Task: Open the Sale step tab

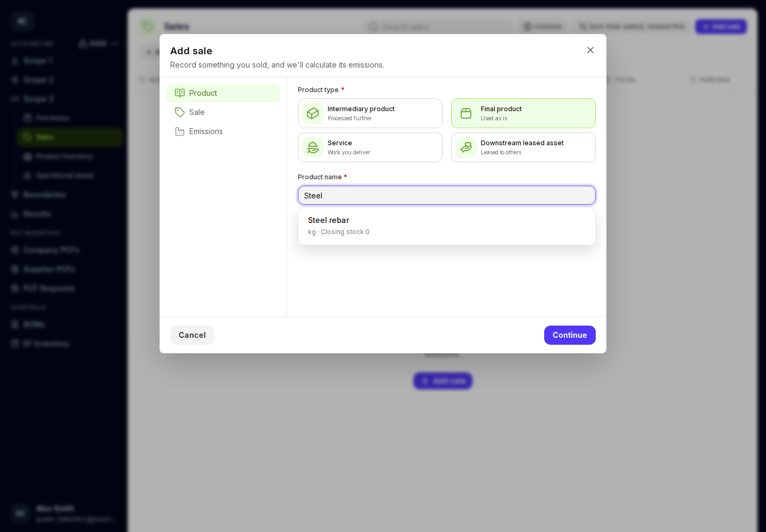Action: point(223,112)
